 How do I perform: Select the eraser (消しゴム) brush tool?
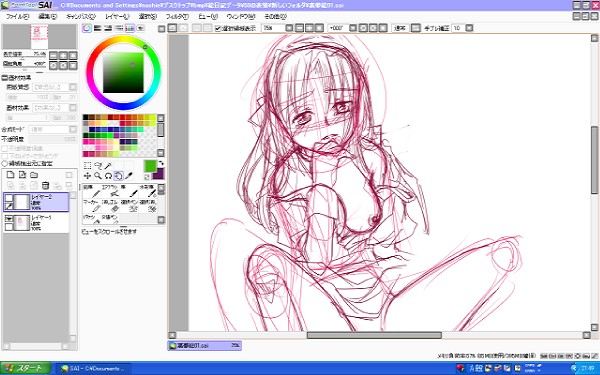[110, 206]
